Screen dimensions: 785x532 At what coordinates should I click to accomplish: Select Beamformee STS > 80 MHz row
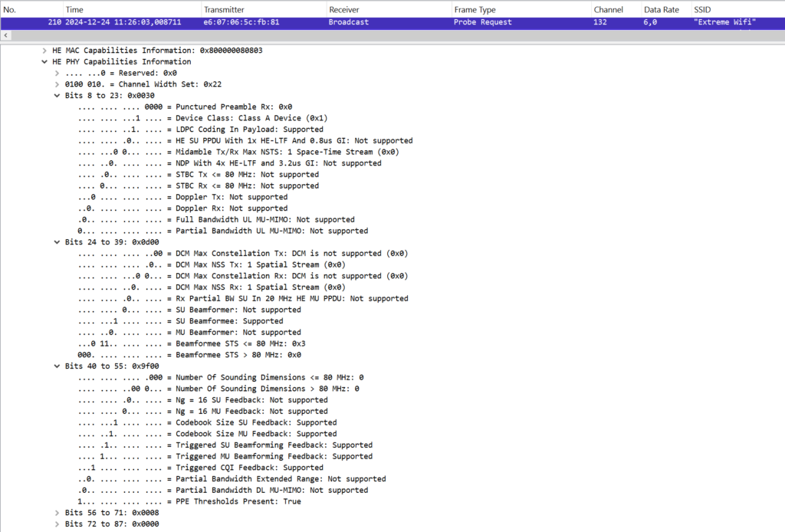[x=189, y=355]
